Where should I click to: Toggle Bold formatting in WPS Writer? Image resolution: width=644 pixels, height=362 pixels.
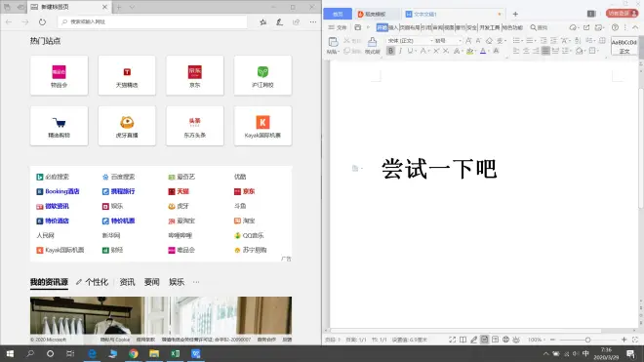[390, 51]
